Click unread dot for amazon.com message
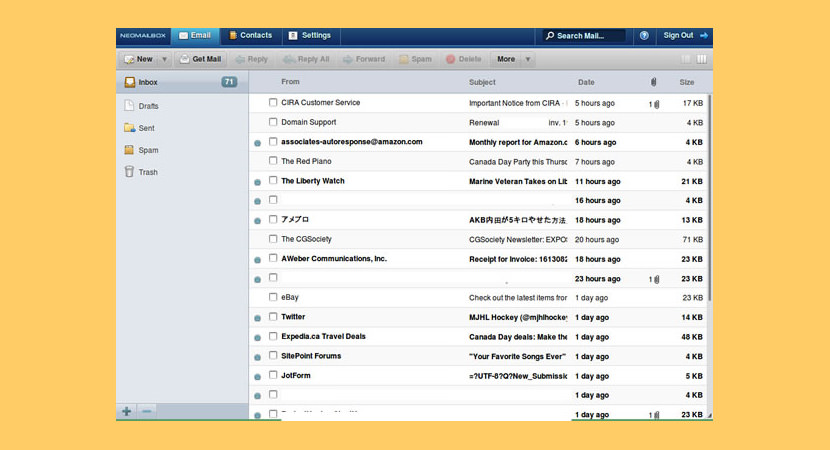830x450 pixels. pyautogui.click(x=258, y=143)
